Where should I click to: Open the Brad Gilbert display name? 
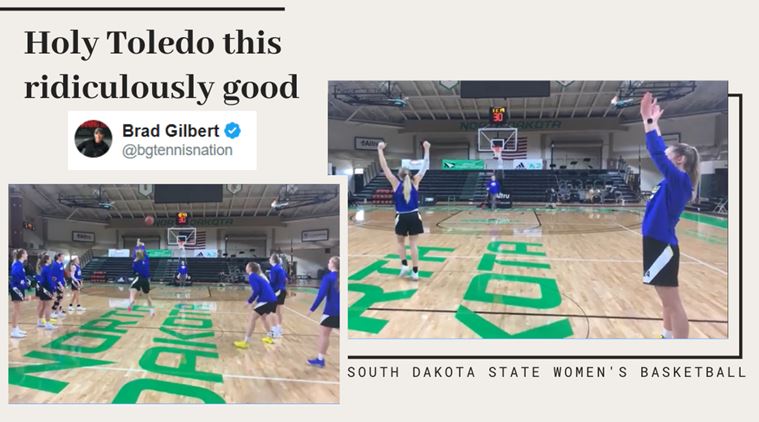click(x=170, y=131)
